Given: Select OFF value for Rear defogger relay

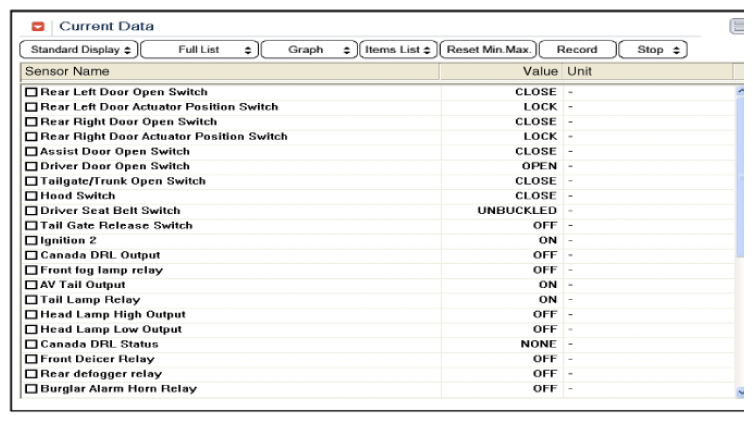Looking at the screenshot, I should coord(545,374).
